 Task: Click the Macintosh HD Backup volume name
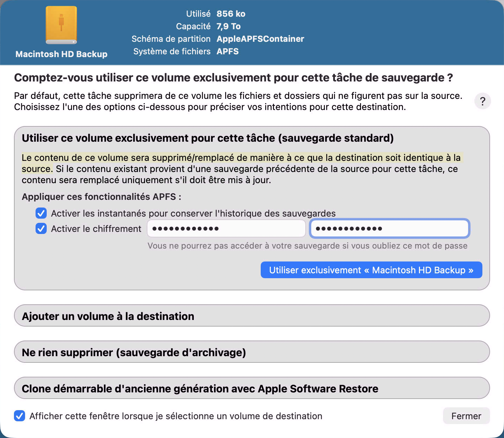61,54
